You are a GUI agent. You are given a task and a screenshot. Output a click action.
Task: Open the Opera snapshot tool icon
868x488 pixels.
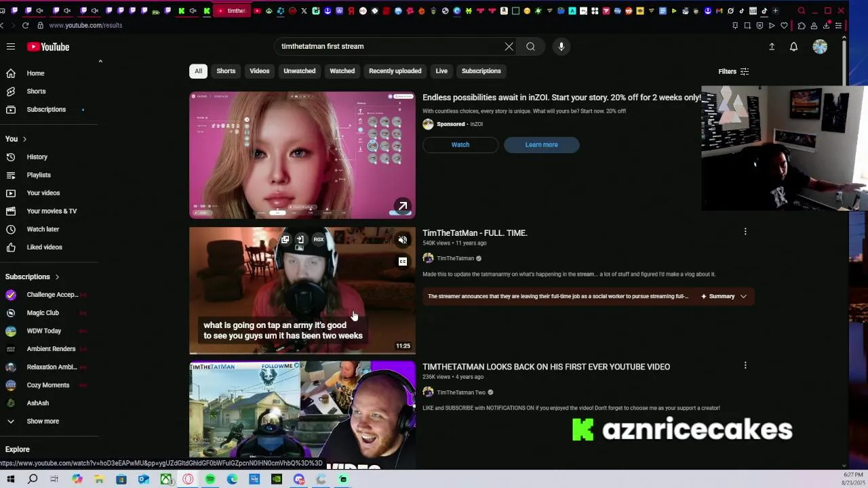click(x=747, y=26)
